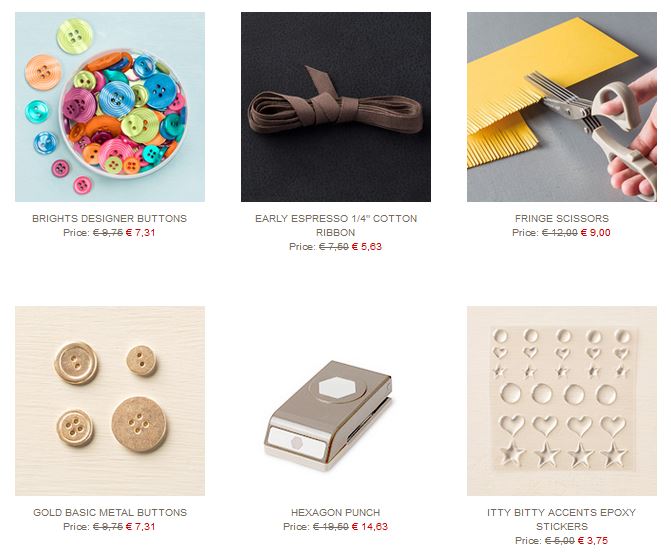Click the € 7,31 Gold Metal Buttons sale price
The width and height of the screenshot is (671, 553).
pos(140,526)
